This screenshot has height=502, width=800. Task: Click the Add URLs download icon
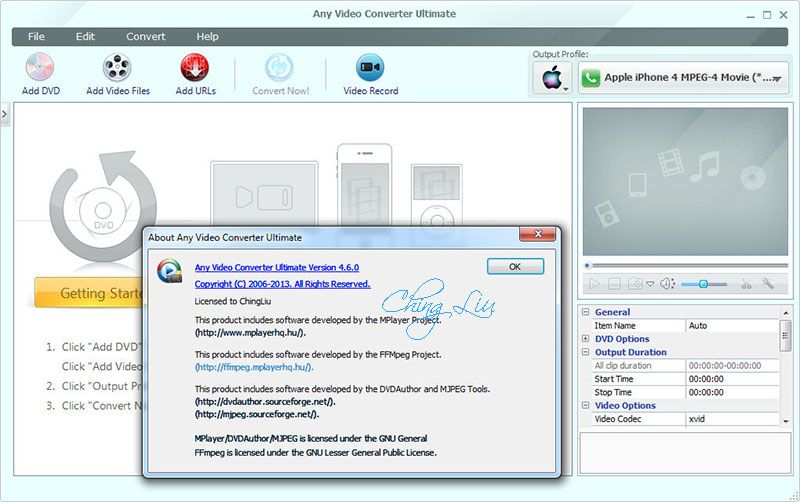coord(196,69)
